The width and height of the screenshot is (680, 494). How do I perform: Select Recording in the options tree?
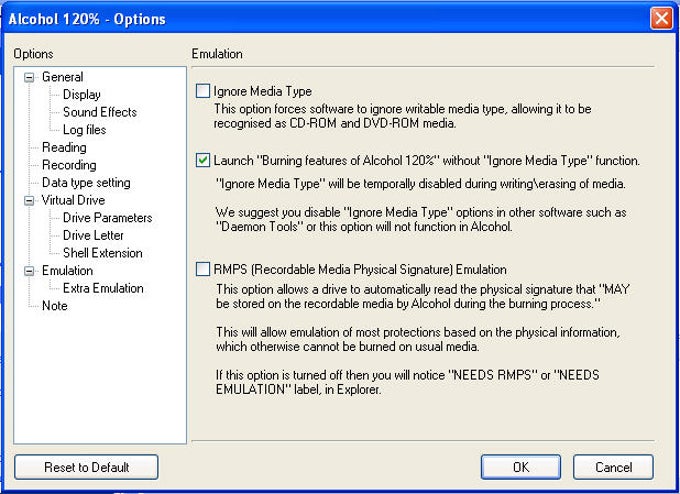[x=69, y=165]
